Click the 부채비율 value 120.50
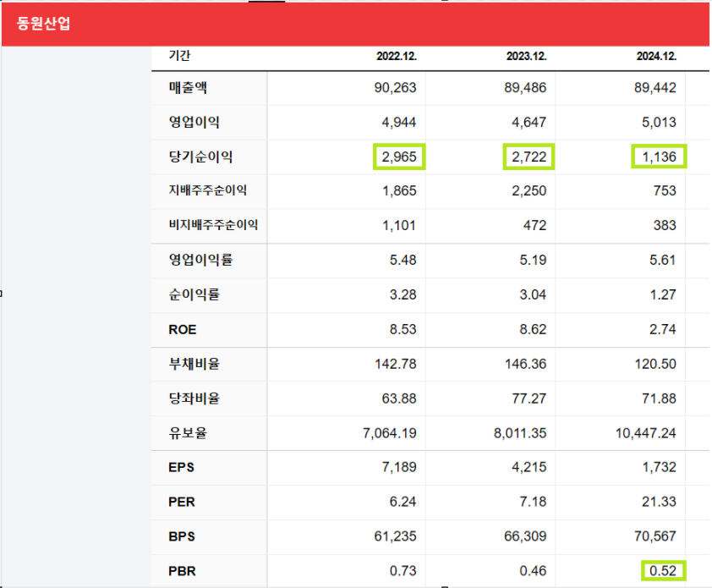 tap(655, 364)
